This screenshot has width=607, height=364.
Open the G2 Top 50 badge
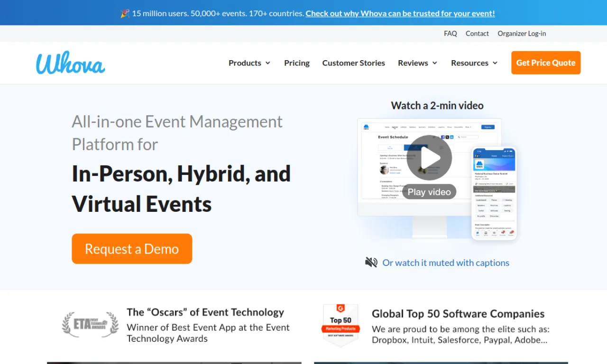pyautogui.click(x=340, y=326)
